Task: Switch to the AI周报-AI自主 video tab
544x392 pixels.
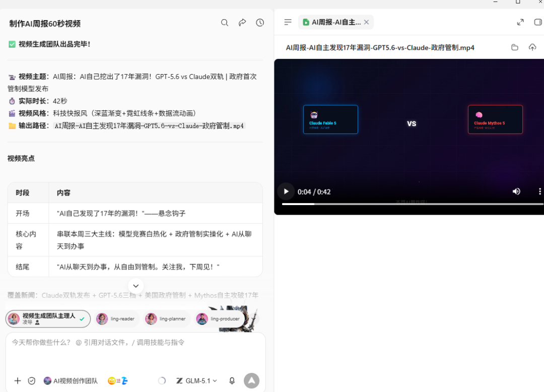Action: (x=331, y=22)
